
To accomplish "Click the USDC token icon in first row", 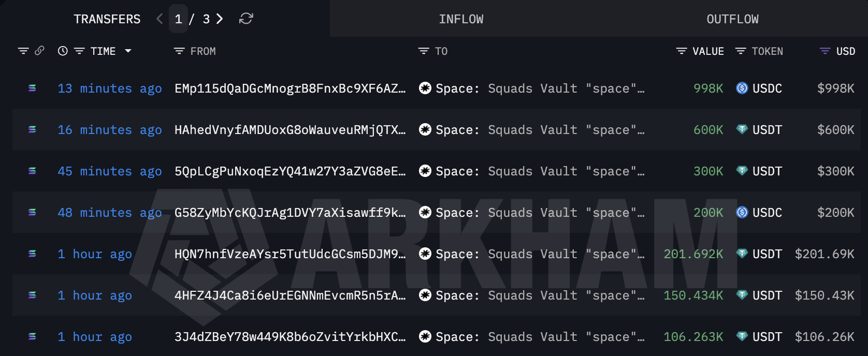I will pos(742,88).
